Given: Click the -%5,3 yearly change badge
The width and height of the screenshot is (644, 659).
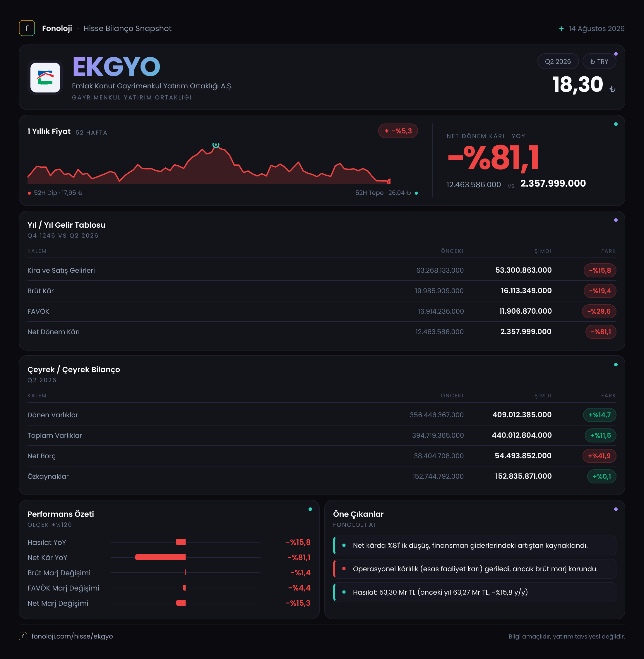Looking at the screenshot, I should [398, 131].
